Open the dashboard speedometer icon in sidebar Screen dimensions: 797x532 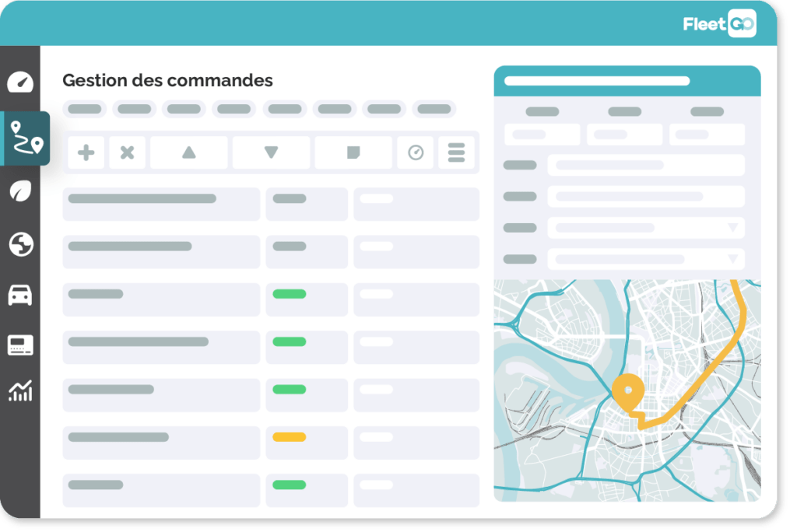click(x=20, y=82)
